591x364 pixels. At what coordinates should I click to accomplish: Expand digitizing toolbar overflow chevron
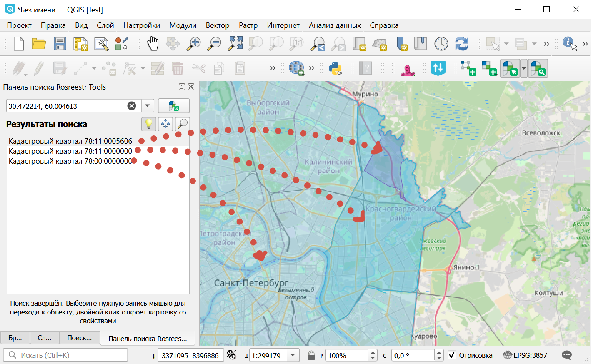coord(273,68)
